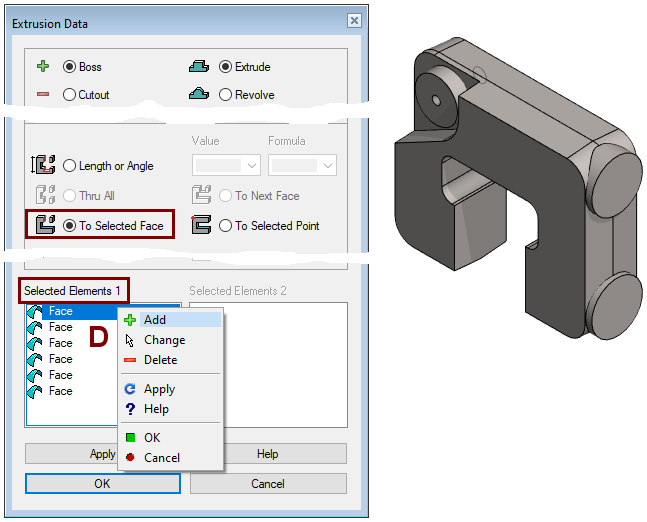Screen dimensions: 647x522
Task: Open the Formula dropdown
Action: tap(302, 165)
